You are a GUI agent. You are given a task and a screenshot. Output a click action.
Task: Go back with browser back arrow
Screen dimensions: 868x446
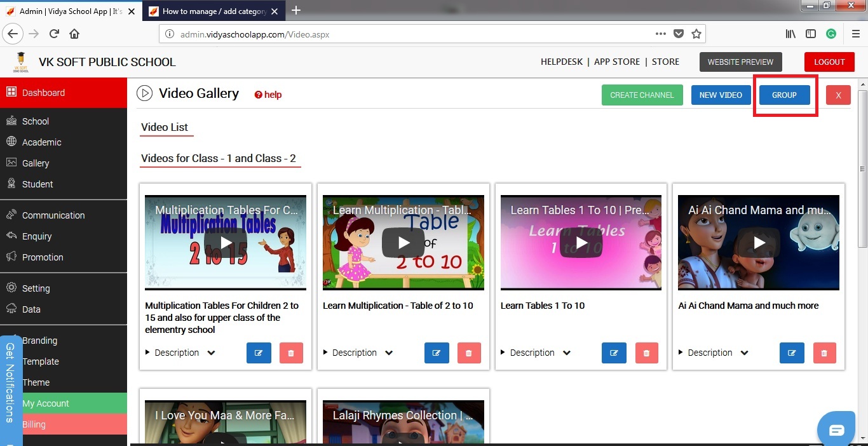[13, 34]
